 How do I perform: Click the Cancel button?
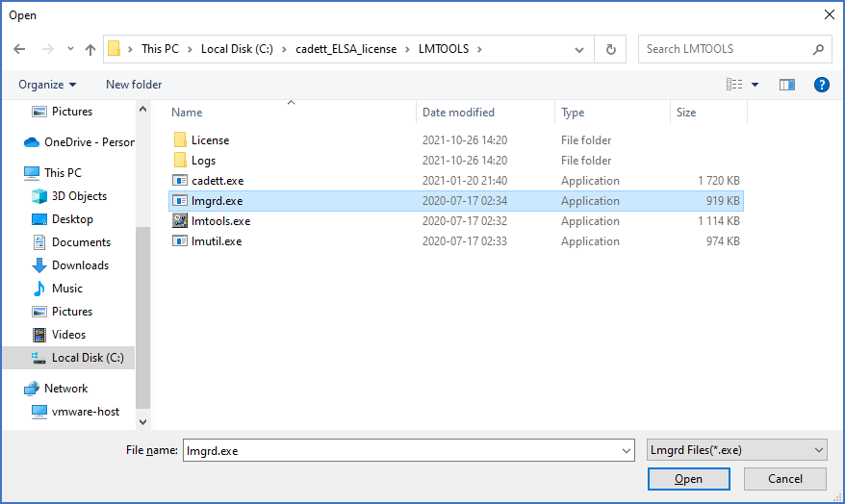tap(785, 479)
